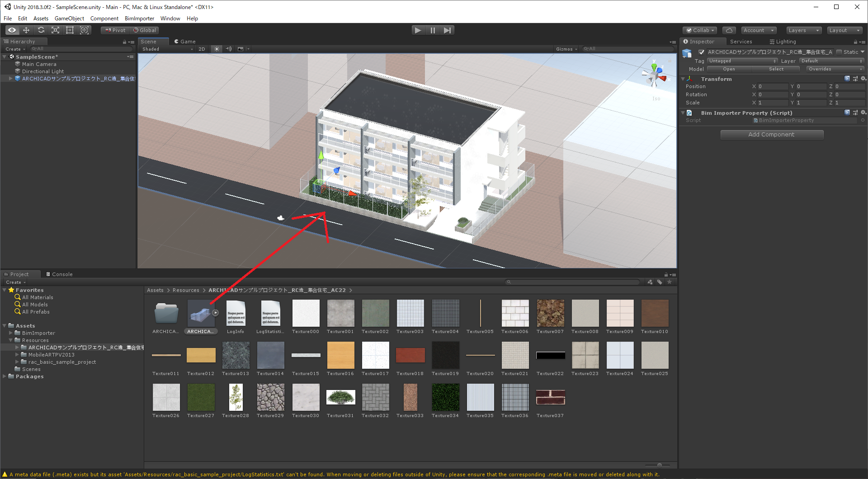Expand the Resources folder in Project

10,340
